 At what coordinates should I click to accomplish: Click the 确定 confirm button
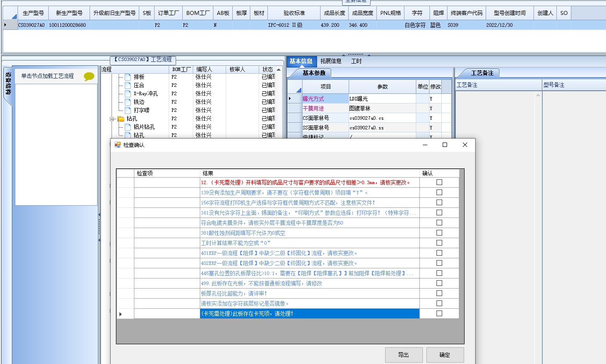click(445, 355)
